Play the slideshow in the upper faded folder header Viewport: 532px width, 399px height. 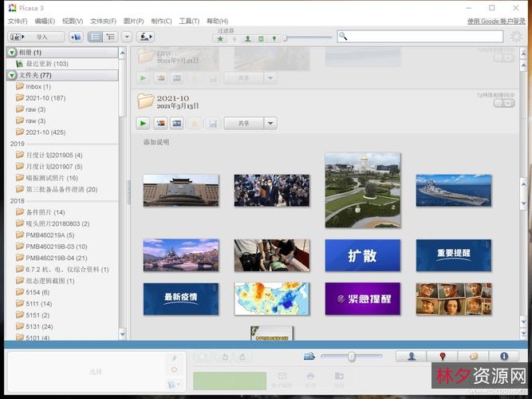click(143, 78)
